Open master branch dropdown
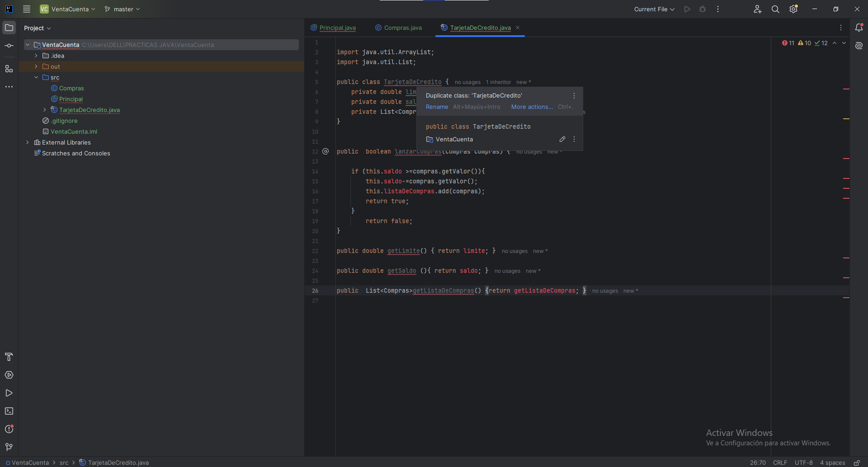This screenshot has height=467, width=868. click(x=122, y=9)
